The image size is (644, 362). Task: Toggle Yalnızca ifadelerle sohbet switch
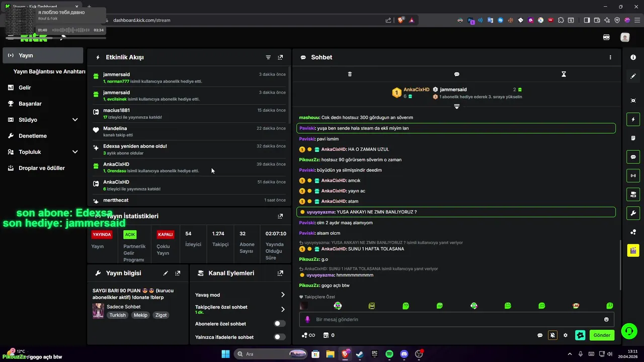coord(279,337)
